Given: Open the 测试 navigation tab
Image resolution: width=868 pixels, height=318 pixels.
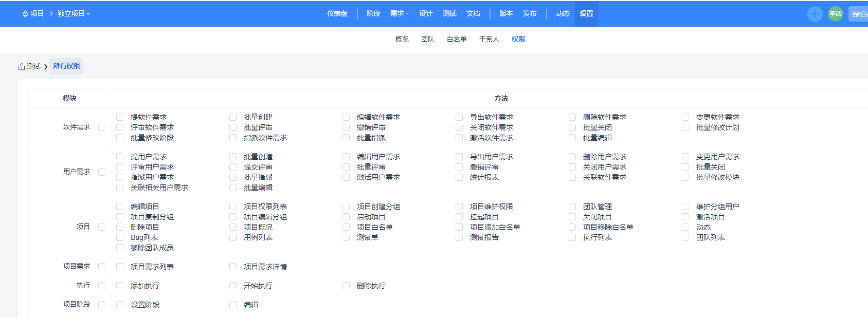Looking at the screenshot, I should point(449,14).
